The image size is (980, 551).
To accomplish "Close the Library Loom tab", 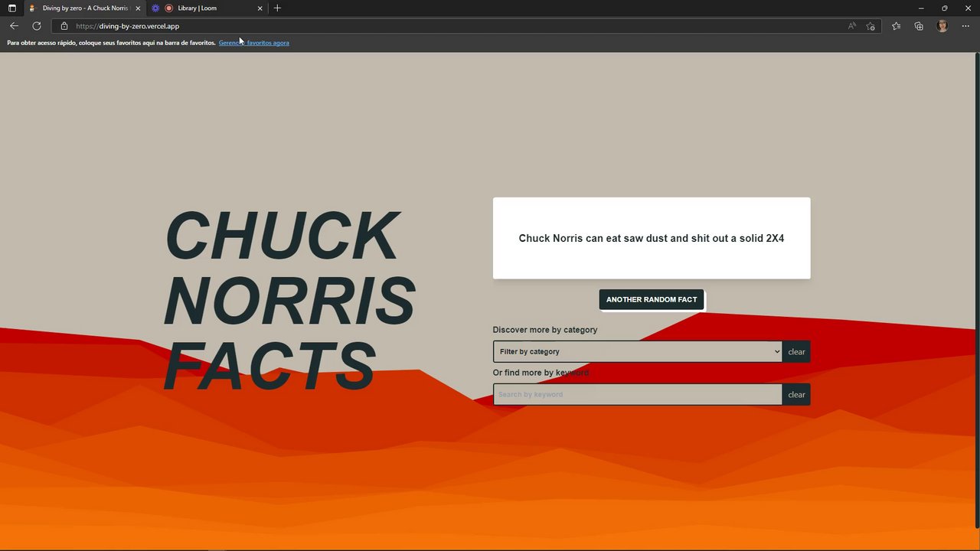I will tap(260, 8).
